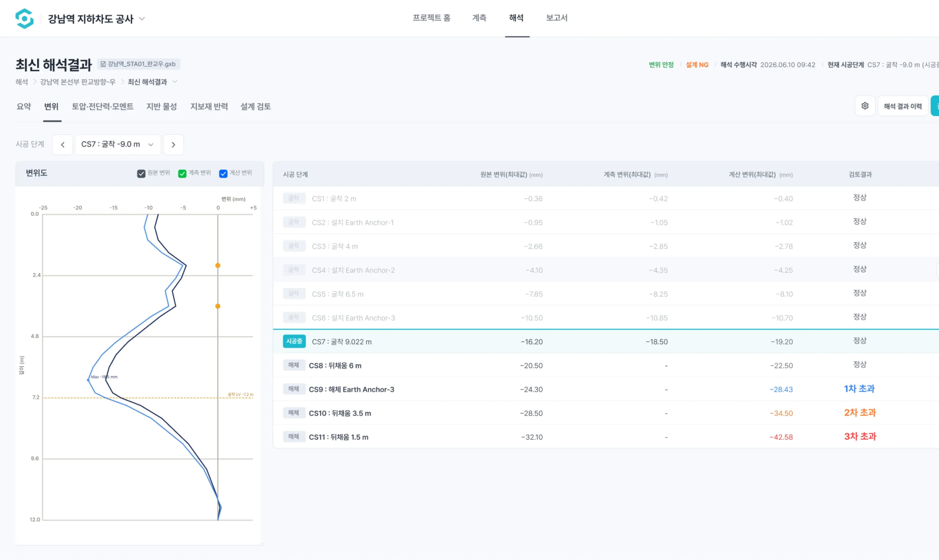Open the 해석 menu
This screenshot has width=939, height=560.
(516, 18)
